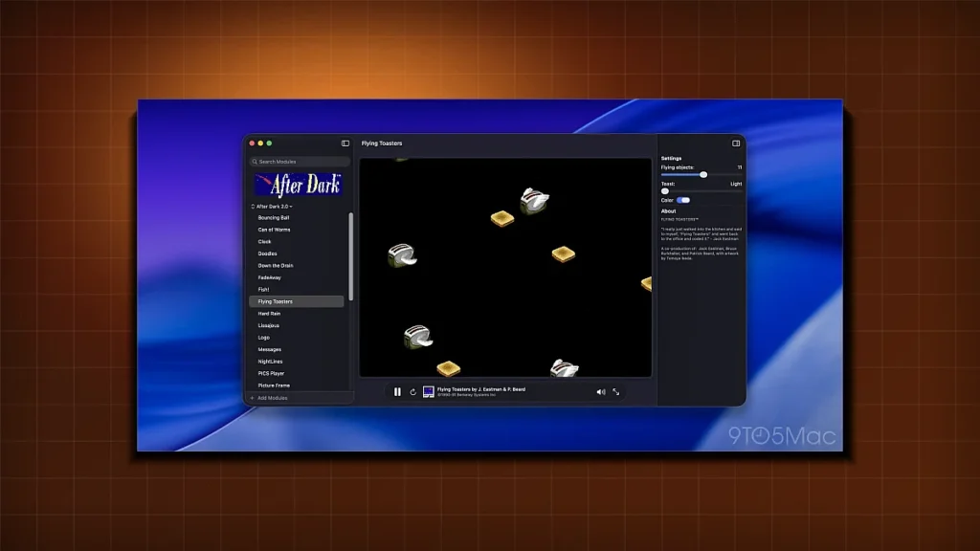The width and height of the screenshot is (980, 551).
Task: Click the Flying Toasters preview screen
Action: pyautogui.click(x=505, y=268)
